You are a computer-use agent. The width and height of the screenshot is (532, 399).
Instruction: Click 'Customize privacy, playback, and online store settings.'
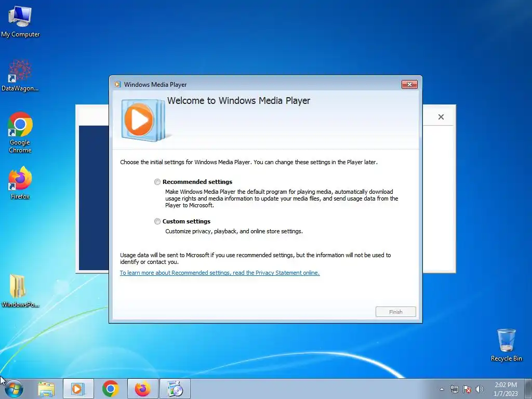point(234,231)
